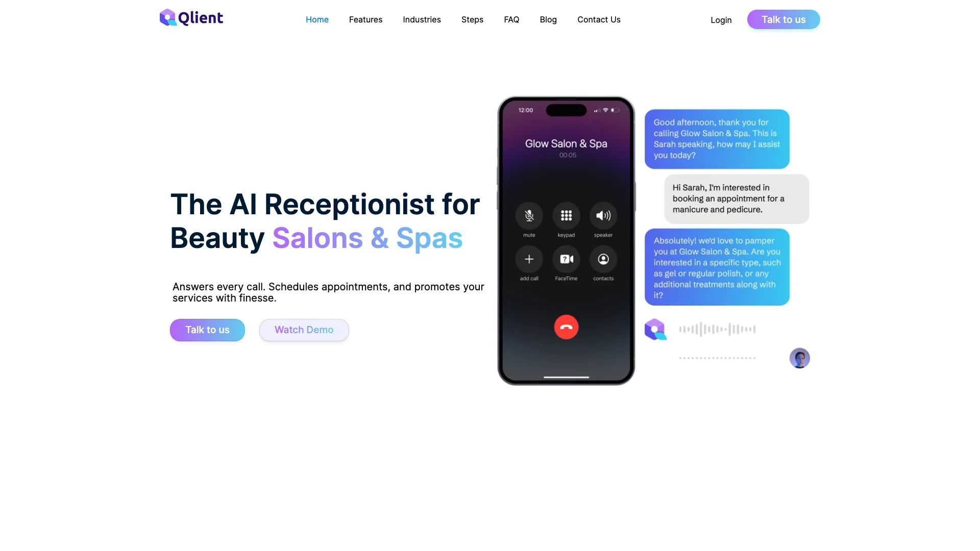
Task: Click the Home tab in navigation
Action: [x=317, y=19]
